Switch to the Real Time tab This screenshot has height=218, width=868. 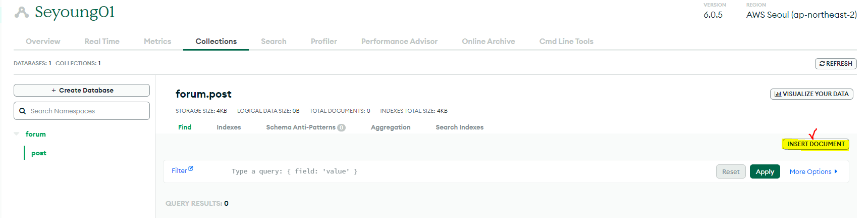pos(102,41)
